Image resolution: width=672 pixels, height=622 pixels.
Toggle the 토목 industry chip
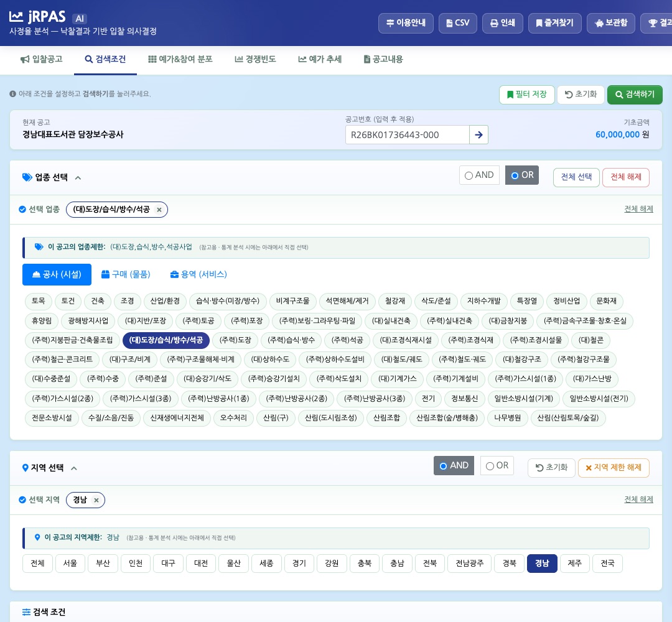tap(39, 301)
